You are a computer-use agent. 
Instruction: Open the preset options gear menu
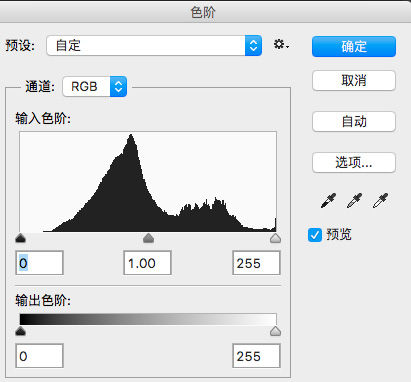281,45
